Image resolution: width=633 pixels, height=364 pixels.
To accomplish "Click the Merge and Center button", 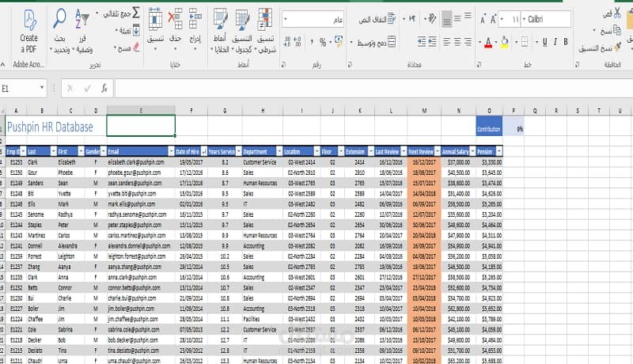I will 376,42.
